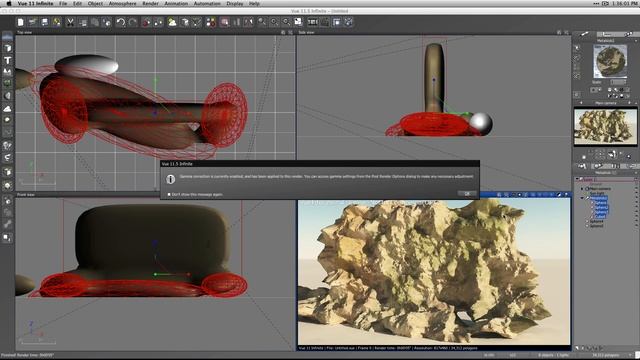The height and width of the screenshot is (360, 640).
Task: Click the info icon in the dialog
Action: point(171,179)
